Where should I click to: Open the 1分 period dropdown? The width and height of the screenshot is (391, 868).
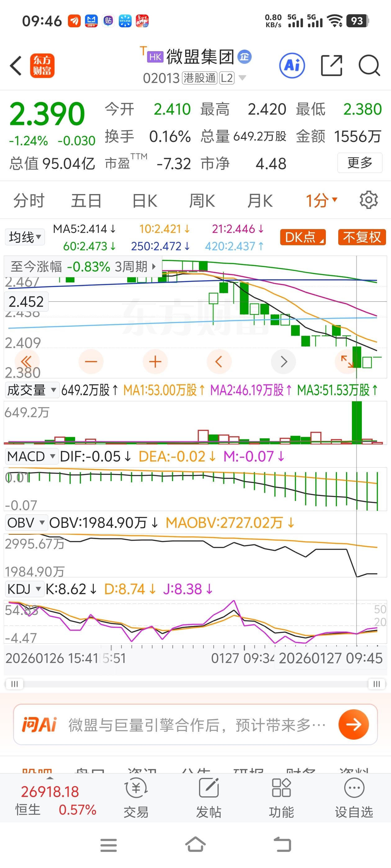point(321,201)
